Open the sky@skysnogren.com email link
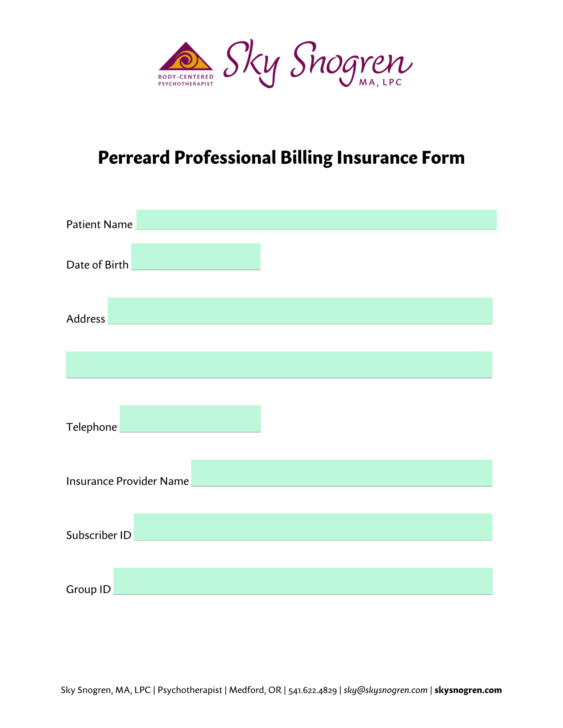This screenshot has height=728, width=563. pos(385,690)
